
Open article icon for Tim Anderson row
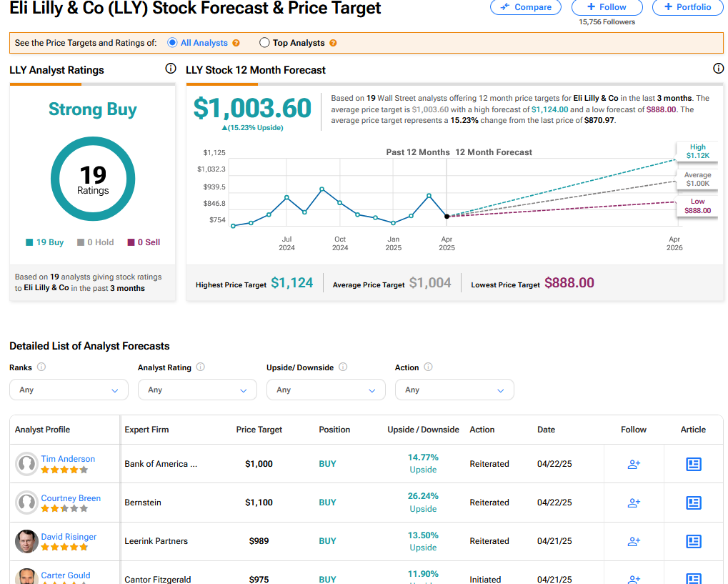(693, 464)
